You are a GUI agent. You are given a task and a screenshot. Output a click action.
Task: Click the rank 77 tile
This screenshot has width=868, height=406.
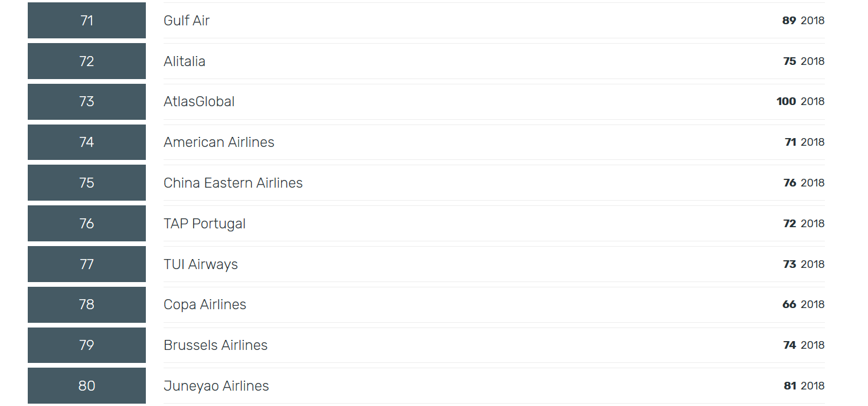[x=87, y=264]
